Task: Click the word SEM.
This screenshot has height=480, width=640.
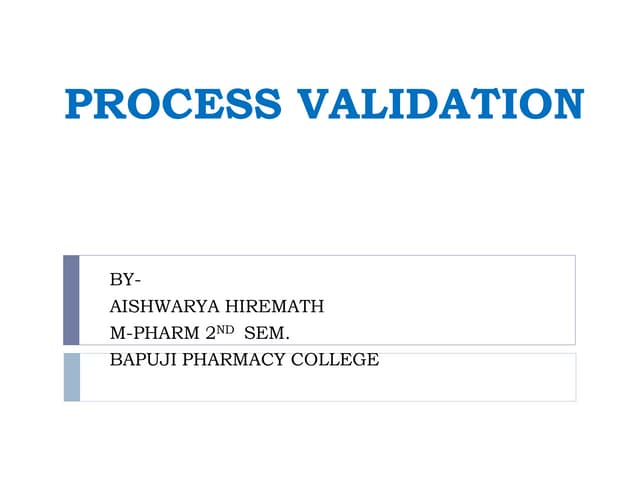Action: click(x=267, y=333)
